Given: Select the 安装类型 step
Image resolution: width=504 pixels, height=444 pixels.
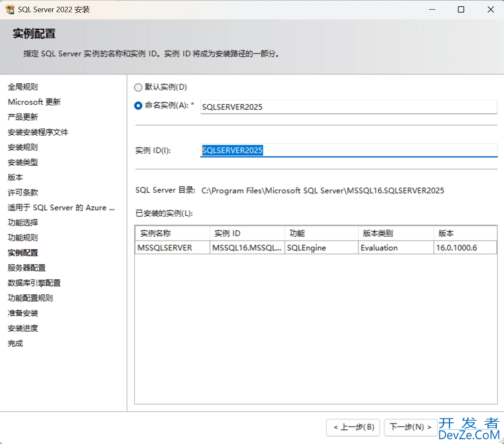Looking at the screenshot, I should pyautogui.click(x=23, y=162).
